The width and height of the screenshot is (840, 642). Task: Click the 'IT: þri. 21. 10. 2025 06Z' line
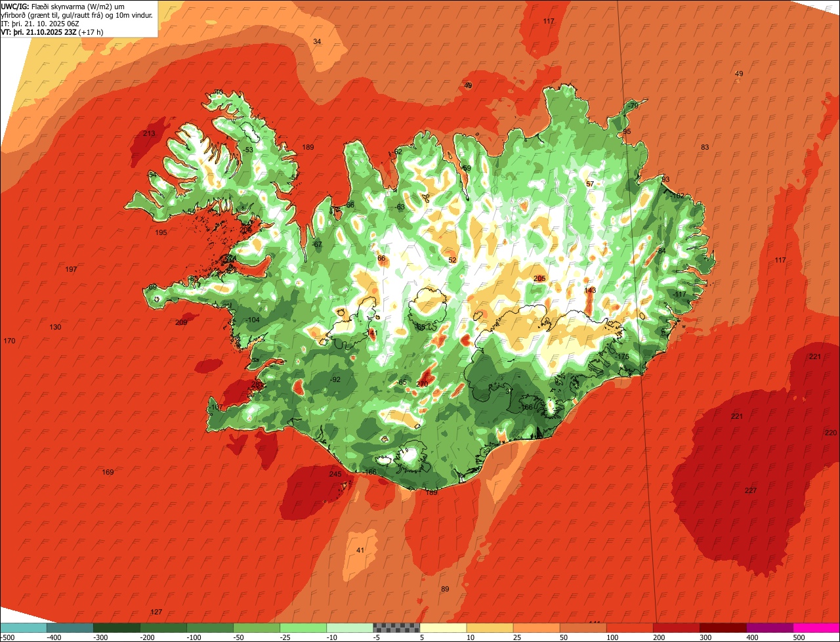(40, 23)
